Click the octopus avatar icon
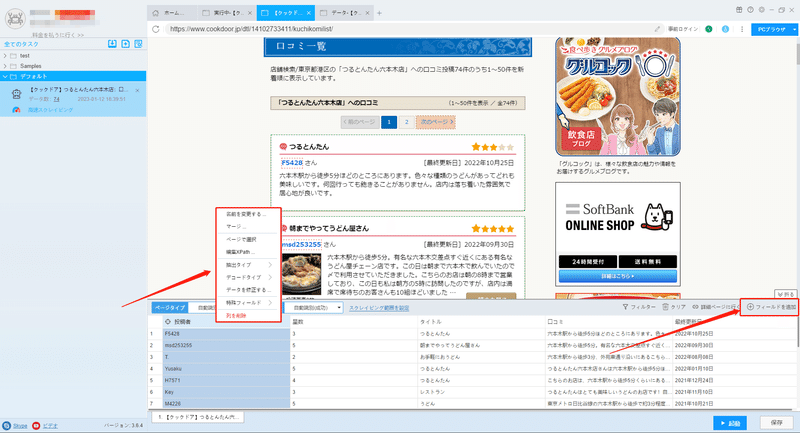The width and height of the screenshot is (800, 433). coord(15,19)
